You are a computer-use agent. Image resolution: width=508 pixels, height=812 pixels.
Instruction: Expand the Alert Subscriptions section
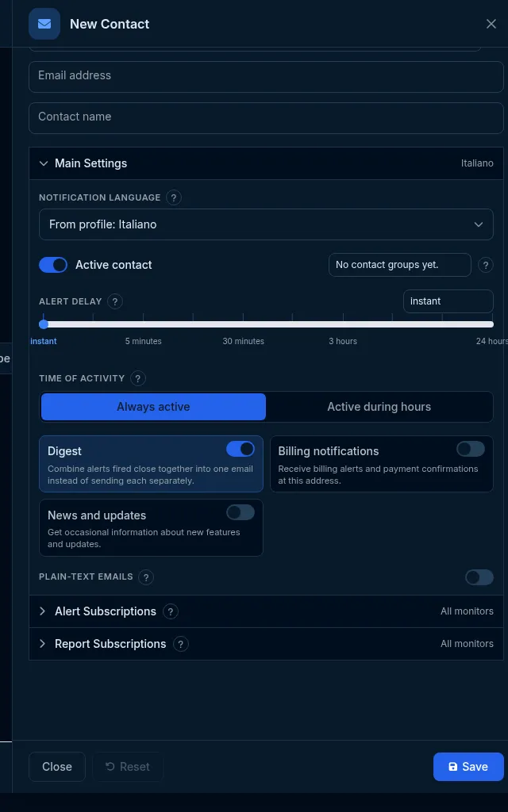(x=267, y=611)
